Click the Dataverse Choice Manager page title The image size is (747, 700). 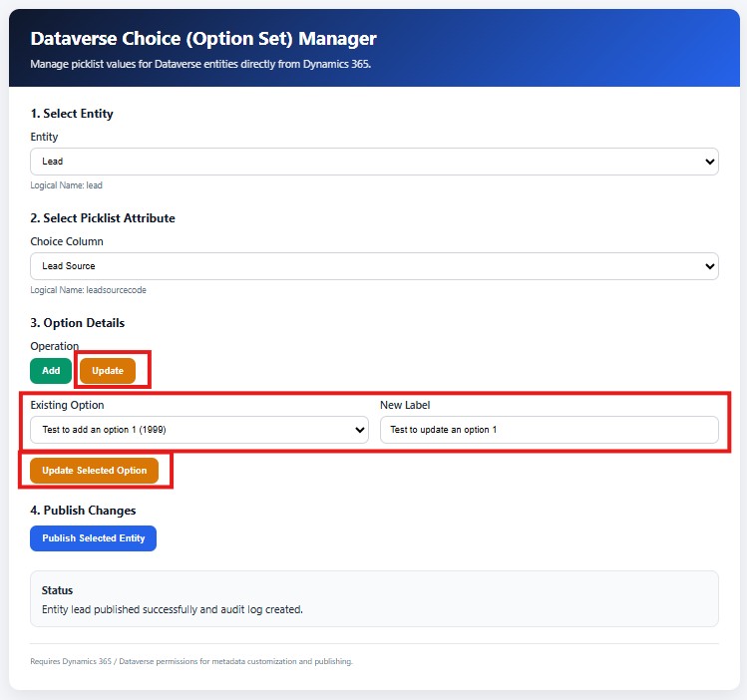[203, 39]
